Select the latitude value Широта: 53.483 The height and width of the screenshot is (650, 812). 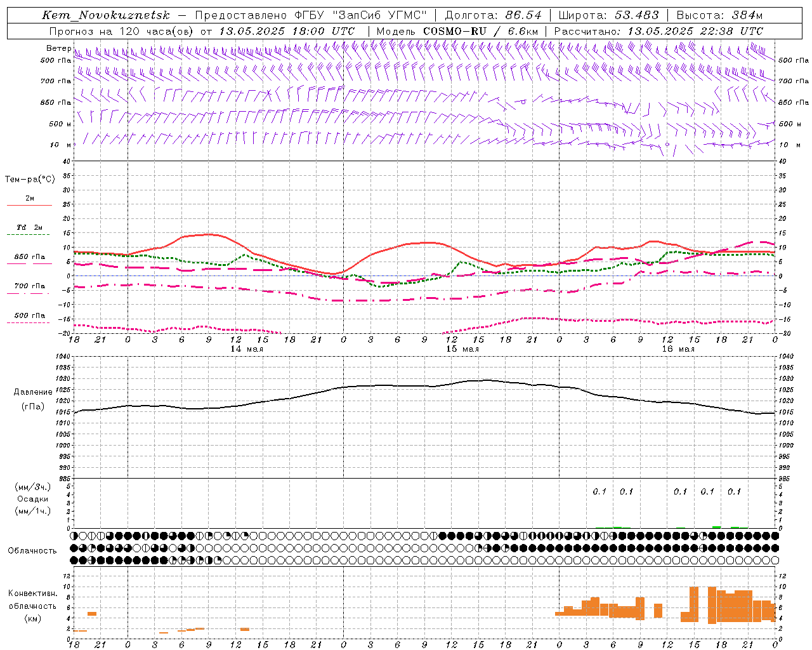pyautogui.click(x=608, y=15)
